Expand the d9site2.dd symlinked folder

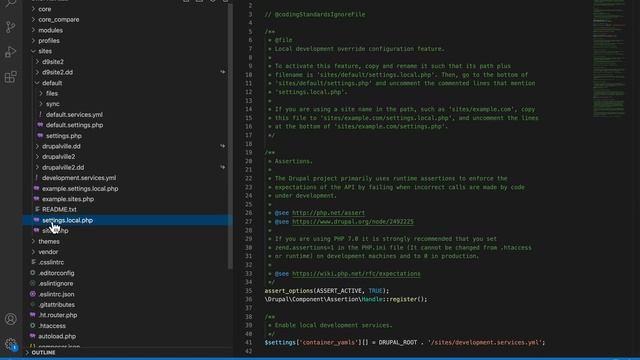(37, 72)
